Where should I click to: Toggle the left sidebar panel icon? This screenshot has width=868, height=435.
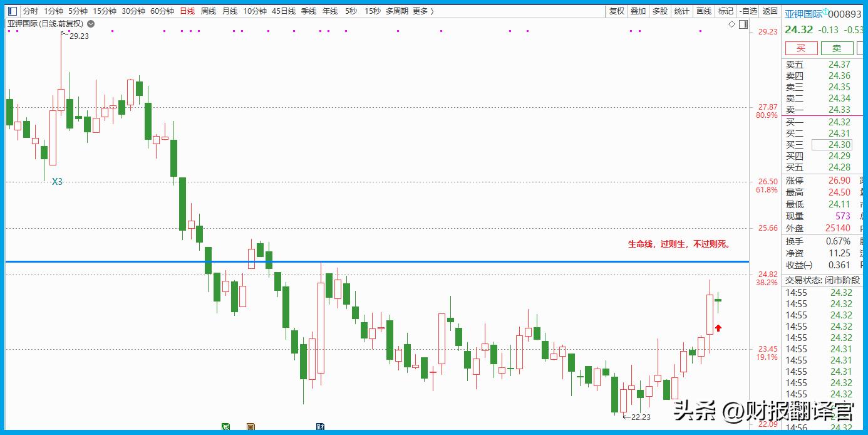(x=13, y=11)
